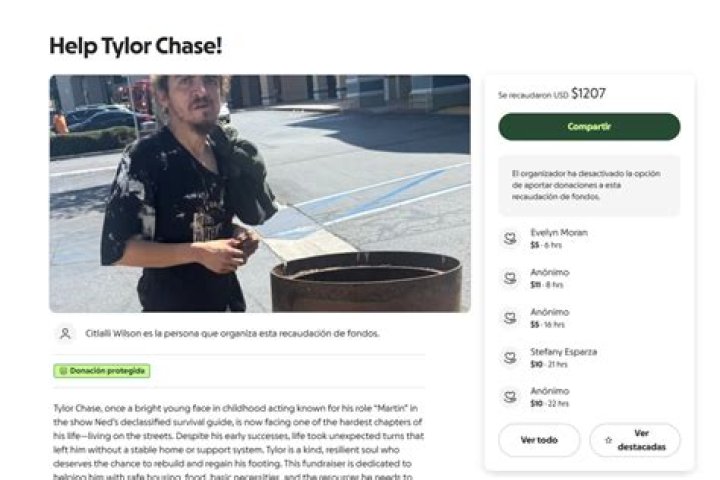Click the Help Tylor Chase! title
Viewport: 720px width, 480px height.
135,45
